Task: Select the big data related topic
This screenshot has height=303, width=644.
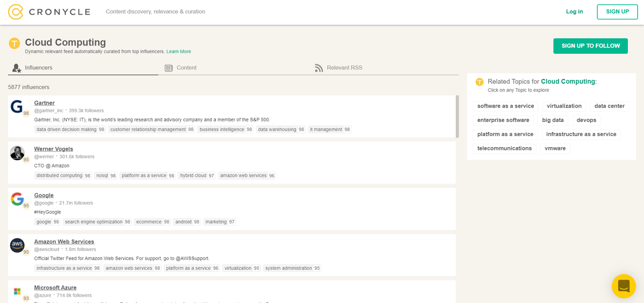Action: click(553, 120)
